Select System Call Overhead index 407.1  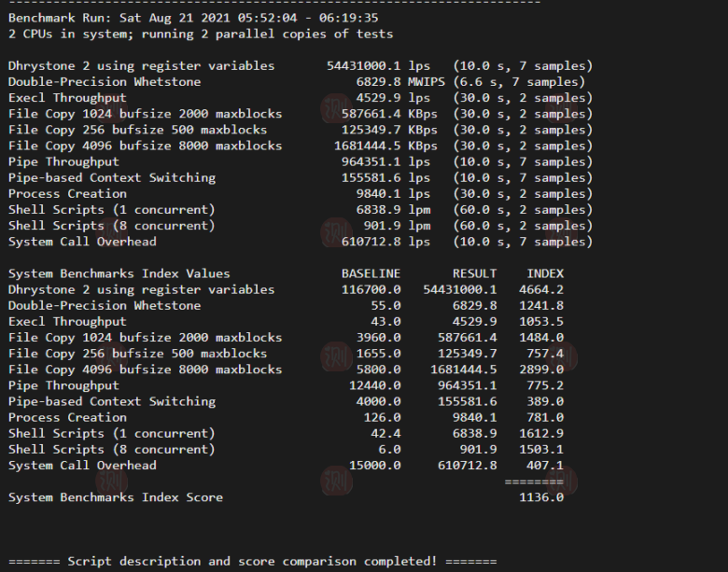coord(545,467)
